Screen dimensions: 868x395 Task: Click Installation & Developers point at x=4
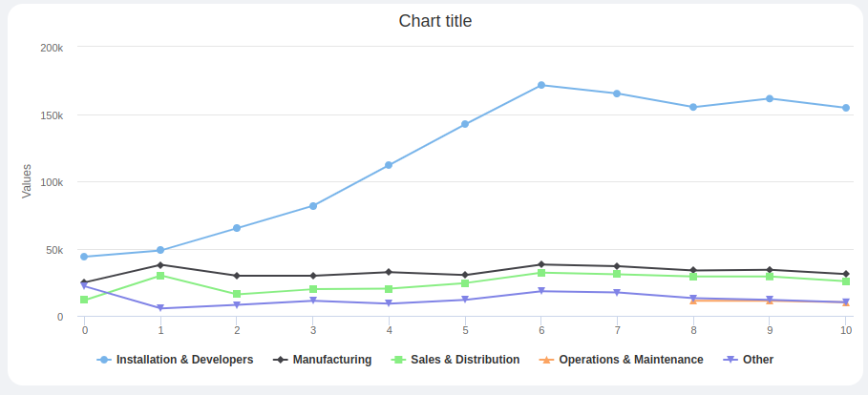(389, 165)
